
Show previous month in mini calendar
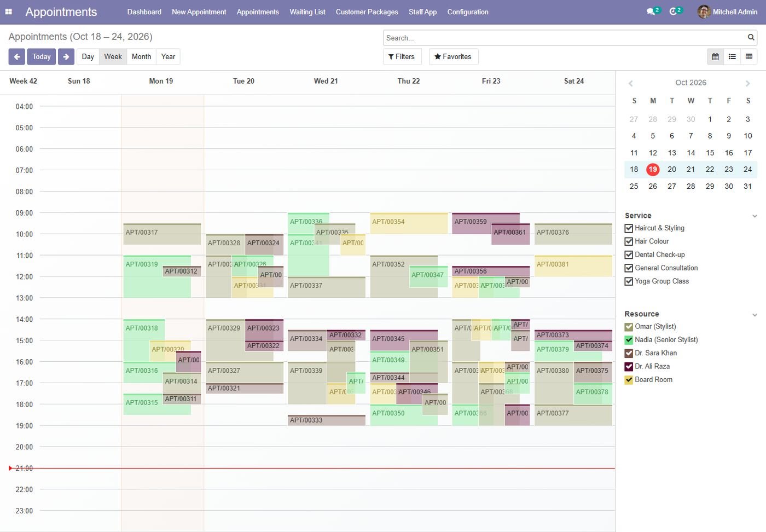click(631, 83)
